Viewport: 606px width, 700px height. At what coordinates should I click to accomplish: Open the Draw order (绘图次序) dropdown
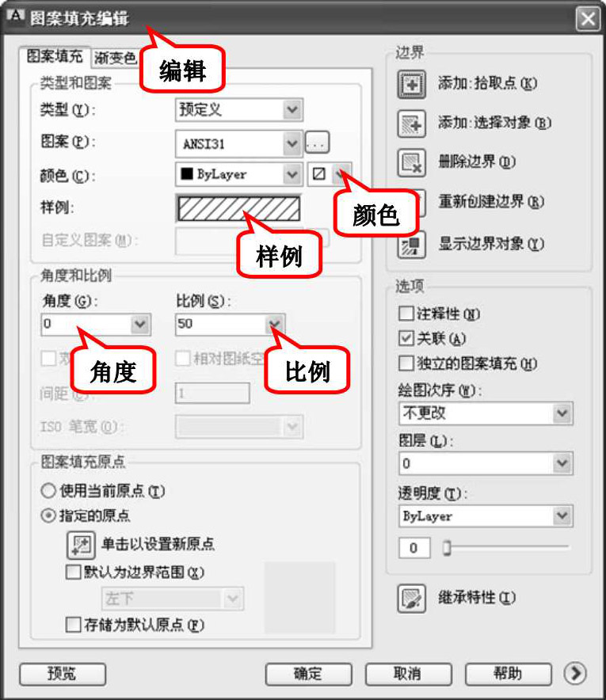pos(486,413)
